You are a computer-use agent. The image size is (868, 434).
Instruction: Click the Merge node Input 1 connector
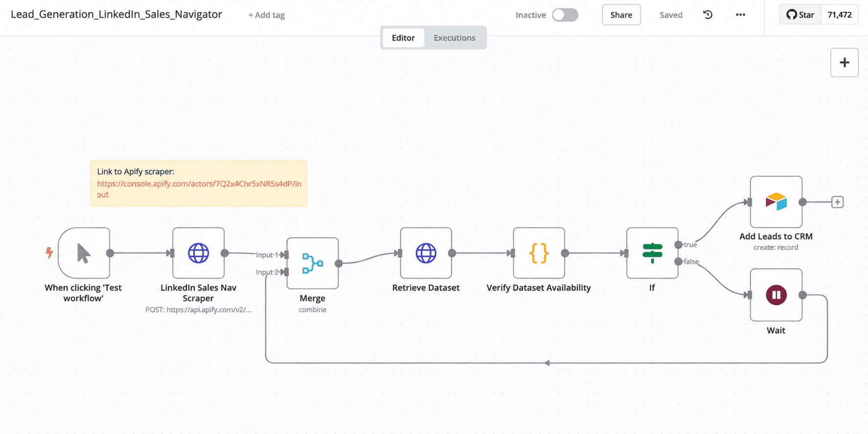tap(286, 255)
